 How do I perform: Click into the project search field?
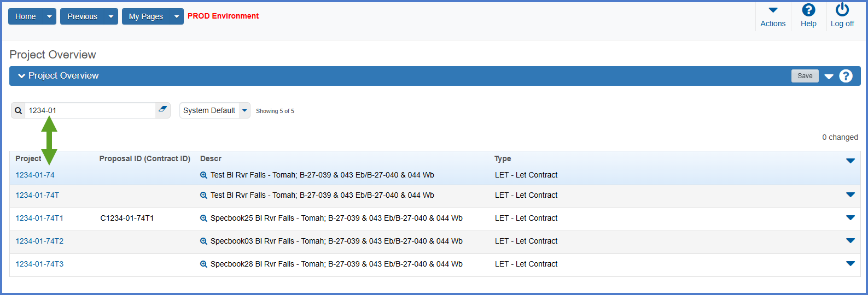[x=90, y=110]
